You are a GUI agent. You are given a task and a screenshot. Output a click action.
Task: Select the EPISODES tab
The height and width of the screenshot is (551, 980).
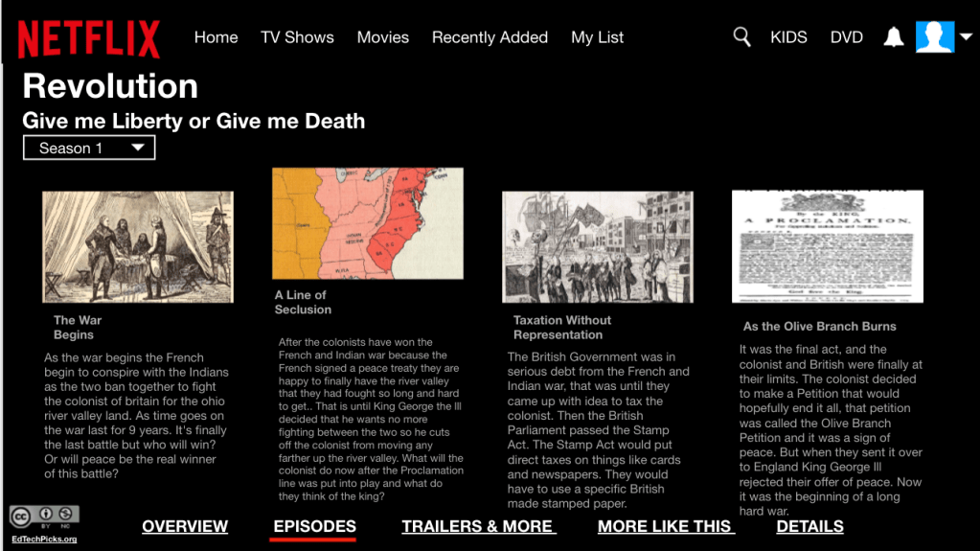pyautogui.click(x=314, y=526)
